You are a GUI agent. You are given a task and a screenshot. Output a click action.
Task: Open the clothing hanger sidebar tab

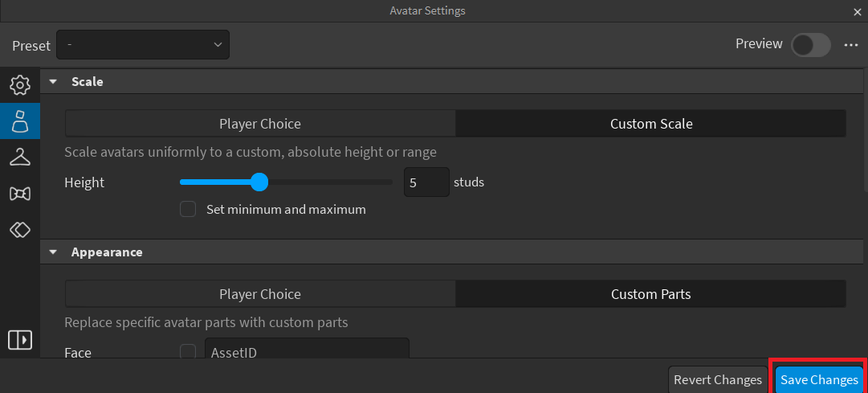tap(20, 158)
